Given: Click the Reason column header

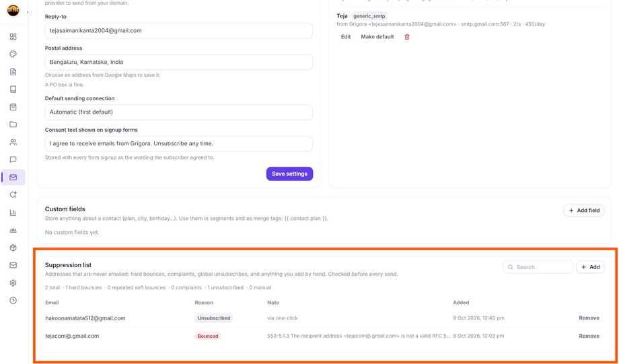Looking at the screenshot, I should point(204,302).
